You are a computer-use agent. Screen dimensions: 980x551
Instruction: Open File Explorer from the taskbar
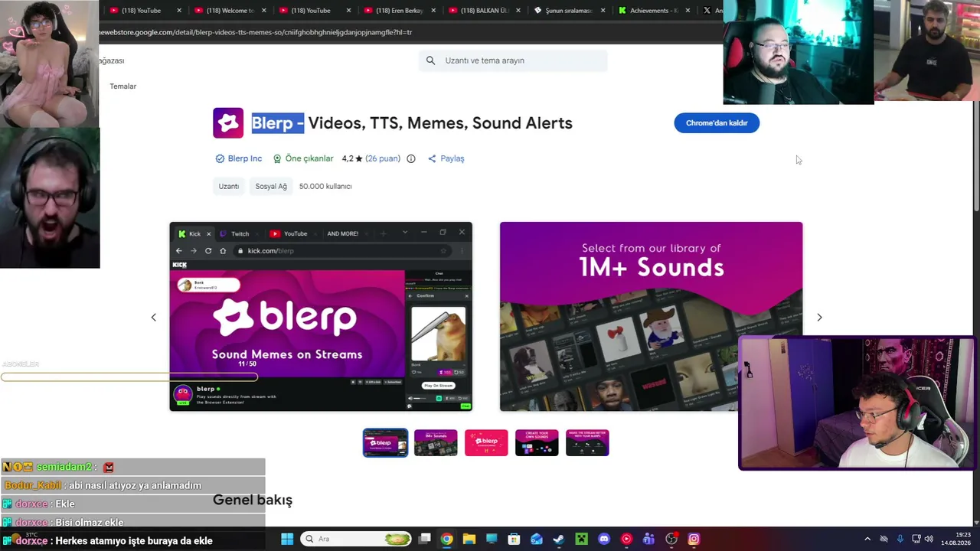coord(469,540)
